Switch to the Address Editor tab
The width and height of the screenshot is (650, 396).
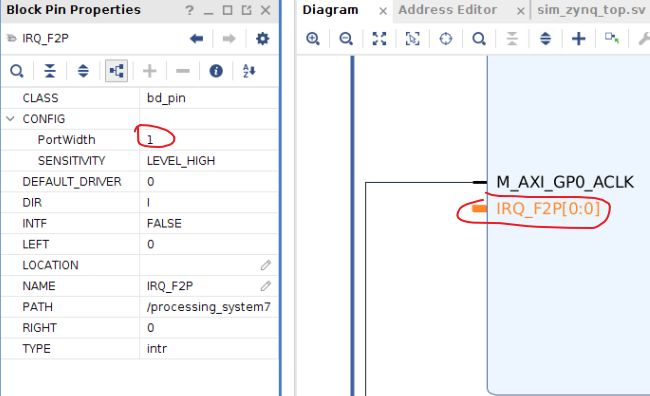pyautogui.click(x=448, y=10)
